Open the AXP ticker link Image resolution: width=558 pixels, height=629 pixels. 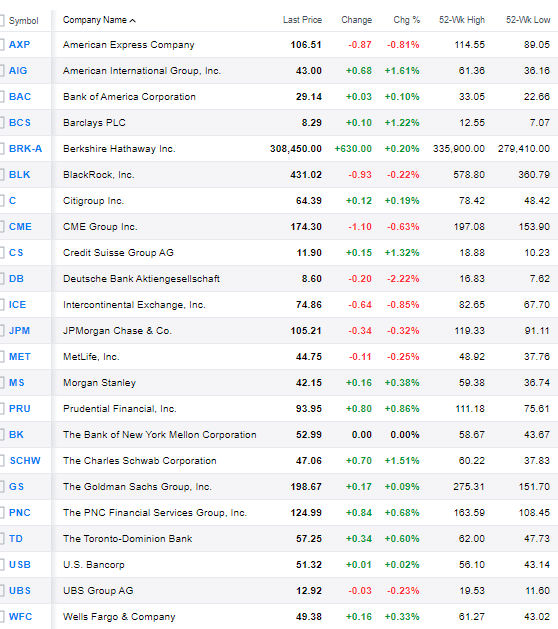coord(19,45)
